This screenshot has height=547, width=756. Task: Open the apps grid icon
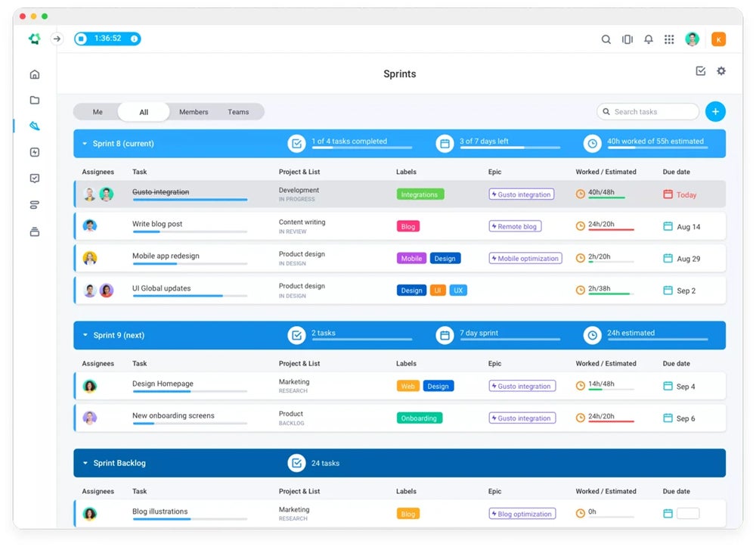(669, 39)
